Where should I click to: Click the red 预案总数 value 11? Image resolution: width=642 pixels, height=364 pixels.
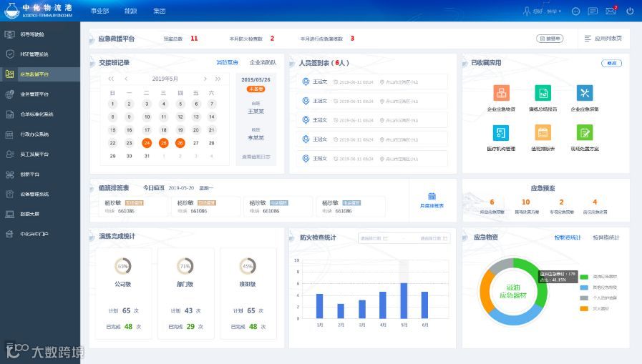[194, 39]
